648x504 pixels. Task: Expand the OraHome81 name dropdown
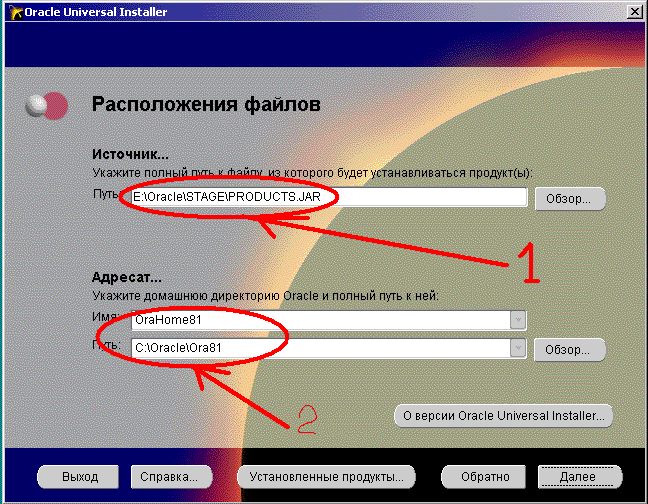518,320
